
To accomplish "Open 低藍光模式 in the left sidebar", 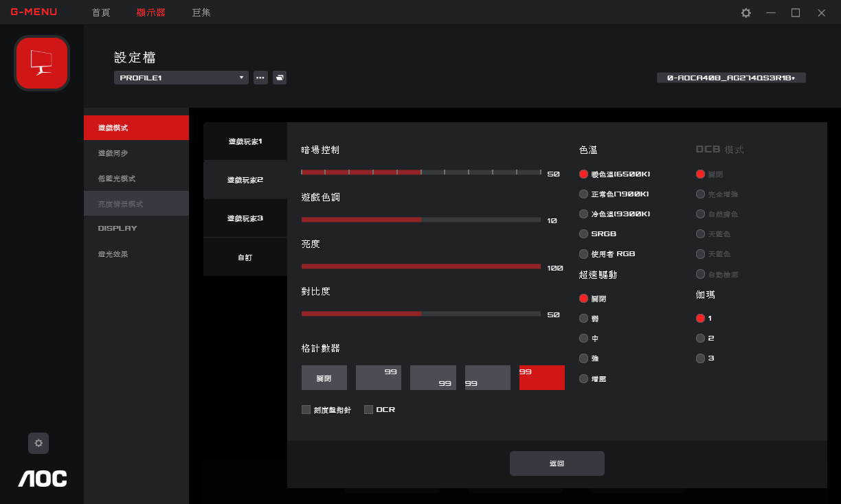I will click(136, 179).
